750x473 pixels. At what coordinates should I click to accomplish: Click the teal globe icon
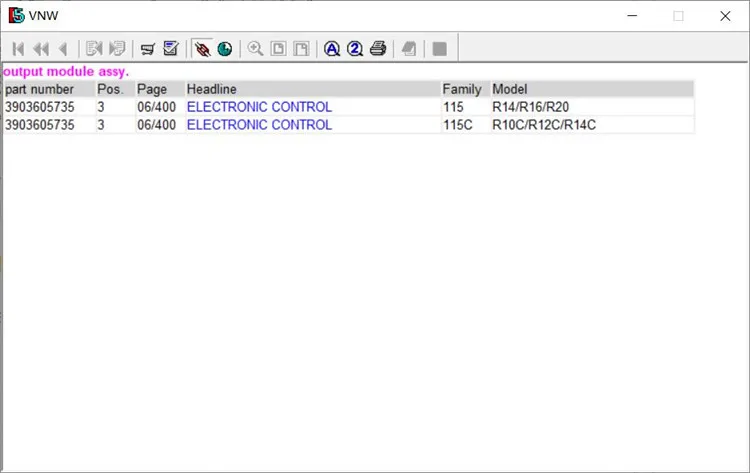pos(225,49)
